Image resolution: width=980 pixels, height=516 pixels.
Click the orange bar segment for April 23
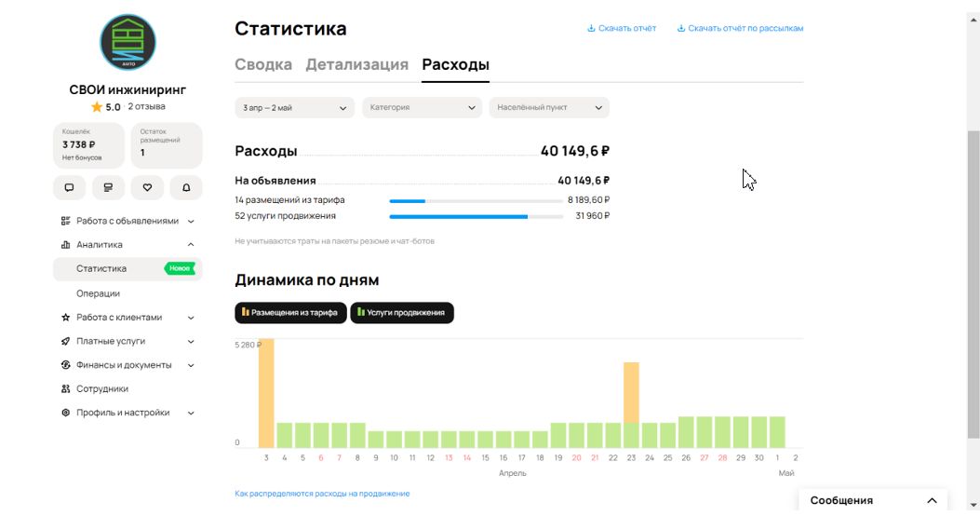[631, 392]
